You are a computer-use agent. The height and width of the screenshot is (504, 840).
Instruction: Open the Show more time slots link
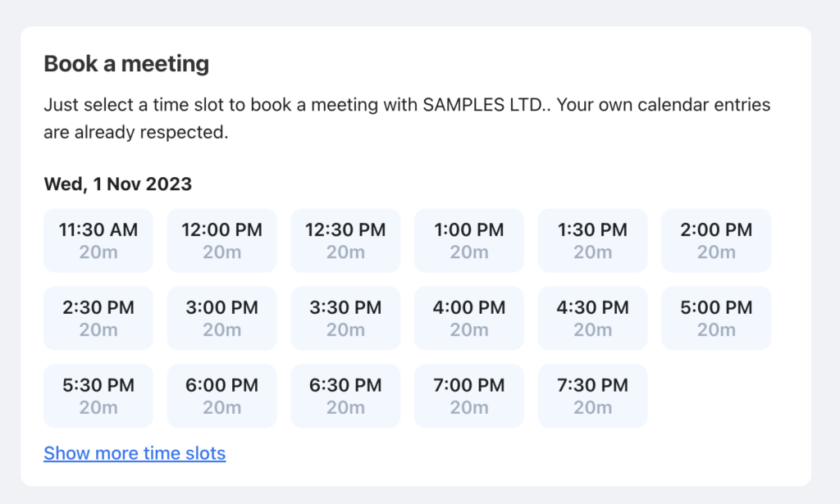click(x=135, y=453)
